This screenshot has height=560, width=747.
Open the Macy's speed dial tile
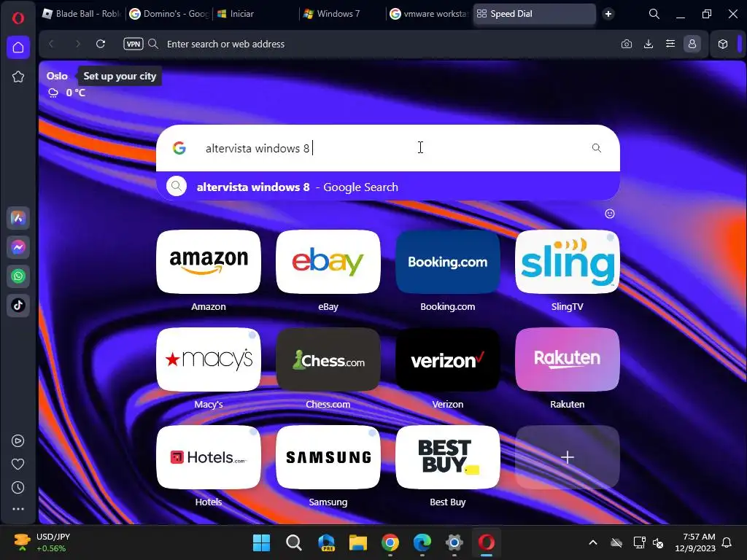(x=209, y=359)
